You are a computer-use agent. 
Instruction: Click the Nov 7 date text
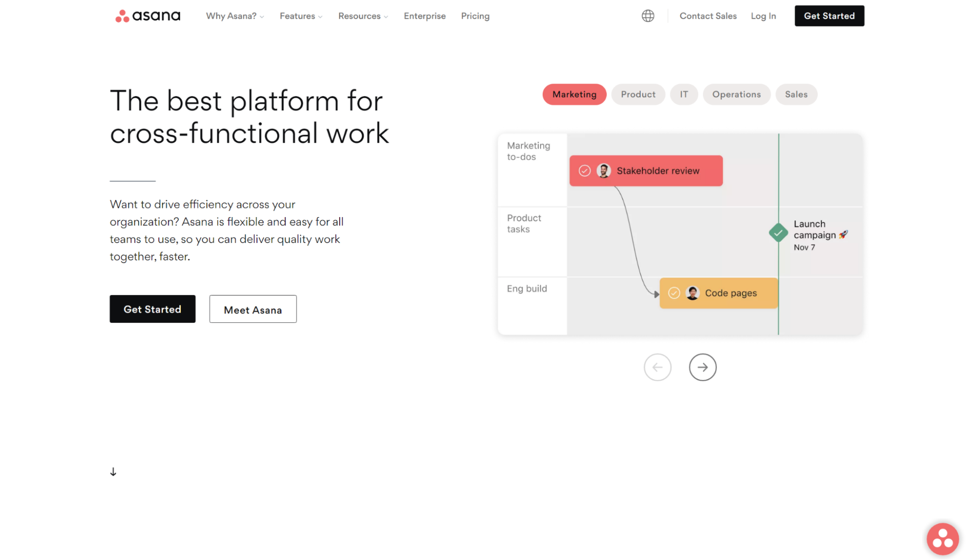tap(804, 247)
